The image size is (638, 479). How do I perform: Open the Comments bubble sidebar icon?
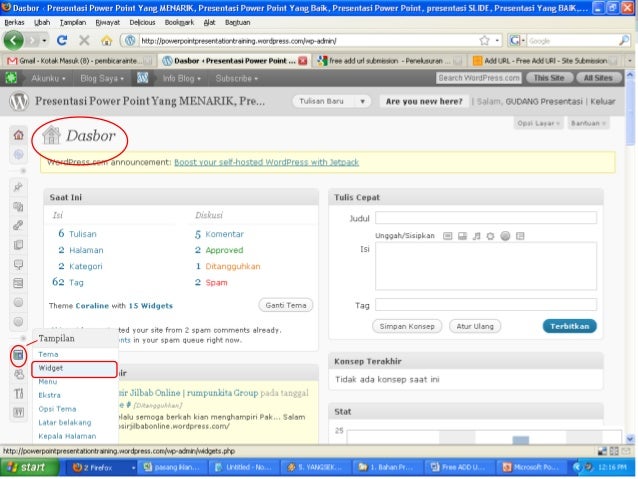click(18, 264)
